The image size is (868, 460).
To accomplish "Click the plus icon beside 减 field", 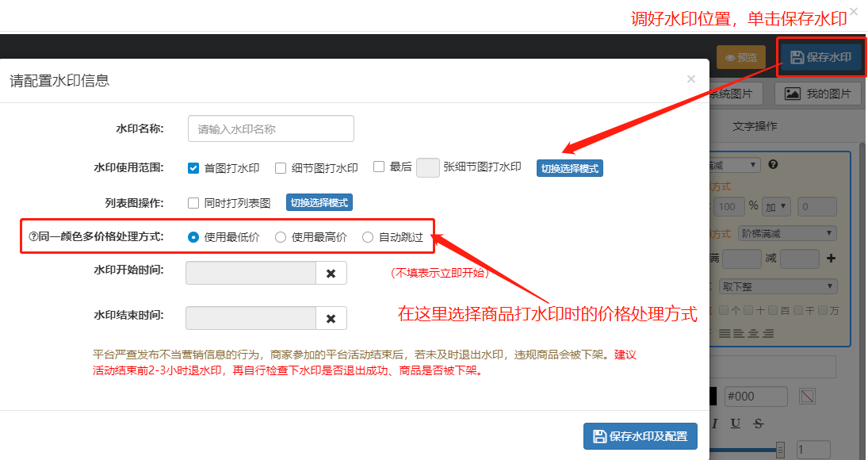I will [x=831, y=259].
